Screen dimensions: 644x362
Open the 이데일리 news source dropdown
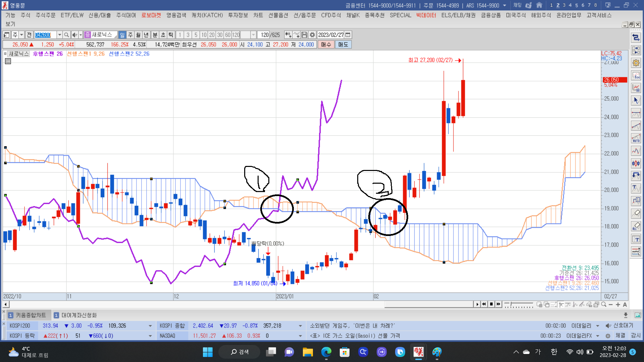point(598,326)
